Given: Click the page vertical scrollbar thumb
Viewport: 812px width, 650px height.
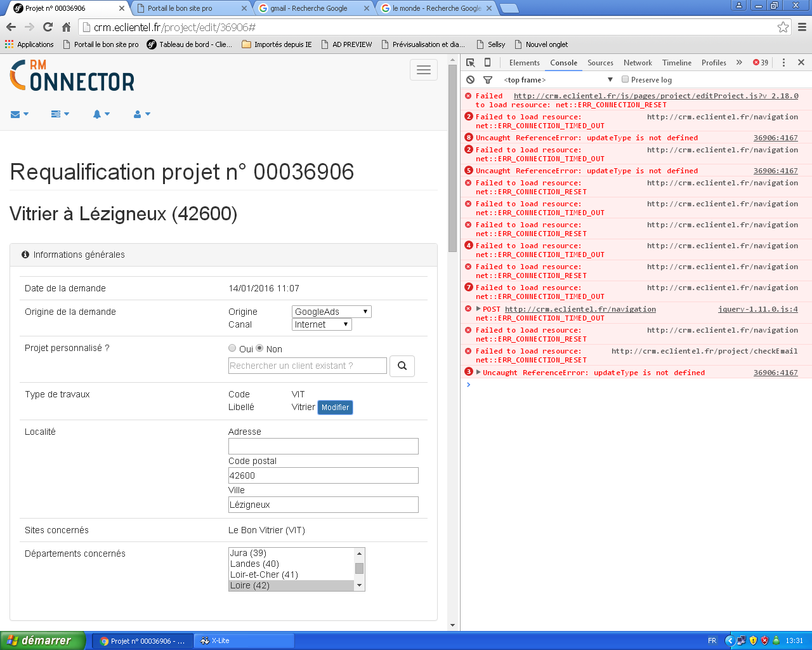Looking at the screenshot, I should tap(452, 159).
